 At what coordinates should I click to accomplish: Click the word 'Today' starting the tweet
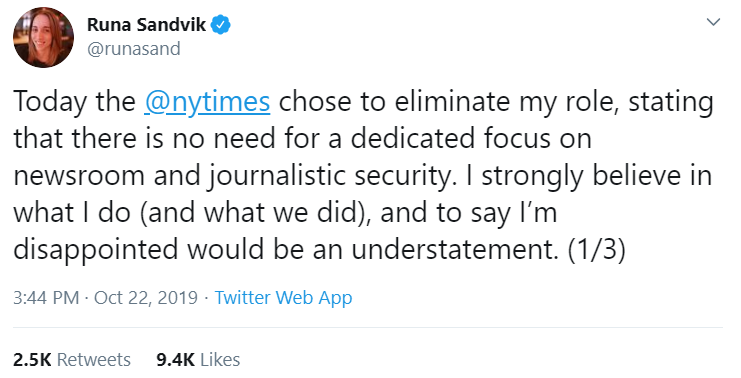click(50, 103)
